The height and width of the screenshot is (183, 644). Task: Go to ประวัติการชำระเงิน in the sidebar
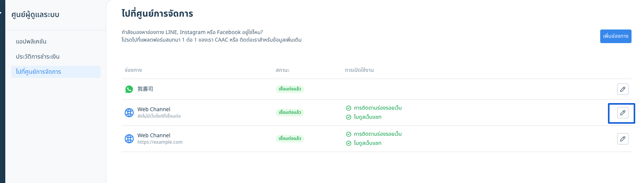[38, 57]
